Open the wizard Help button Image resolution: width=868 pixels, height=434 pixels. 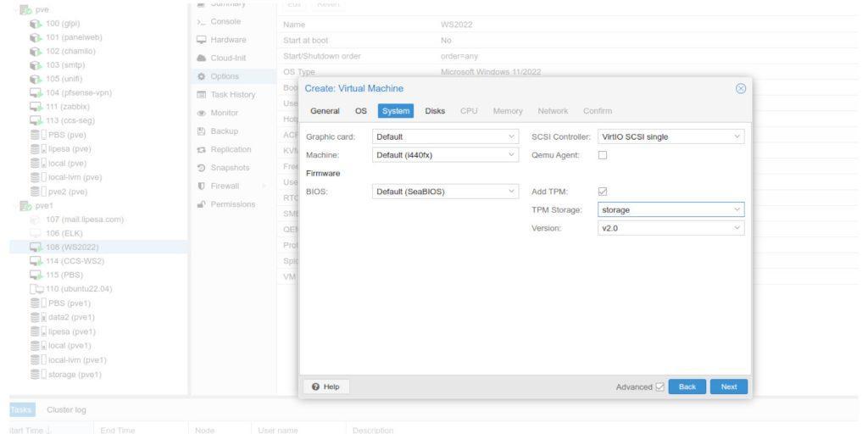(326, 387)
